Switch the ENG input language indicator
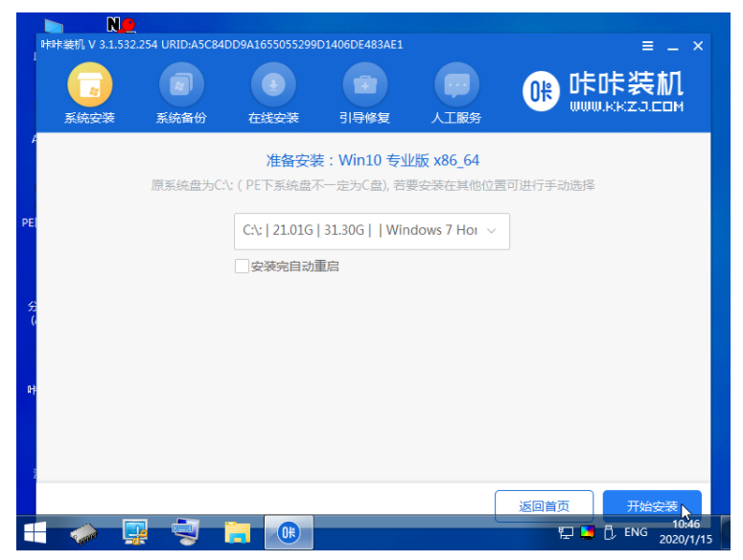Image resolution: width=743 pixels, height=560 pixels. click(x=636, y=532)
